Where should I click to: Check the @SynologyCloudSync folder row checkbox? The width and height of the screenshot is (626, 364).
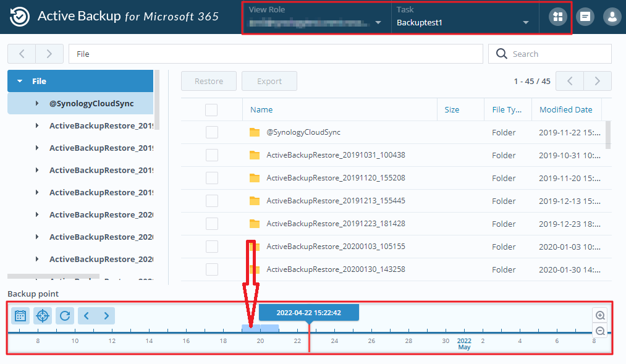point(212,132)
